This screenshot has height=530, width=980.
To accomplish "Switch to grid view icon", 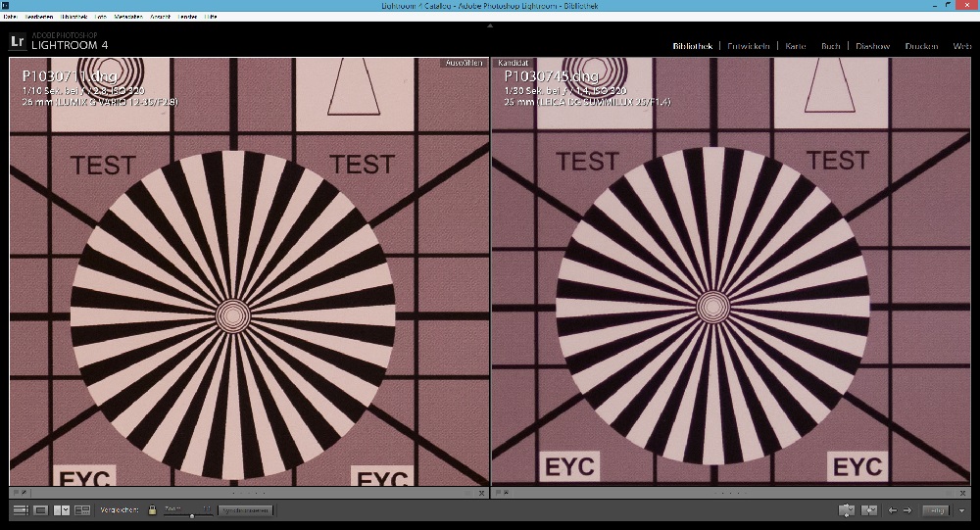I will click(21, 510).
